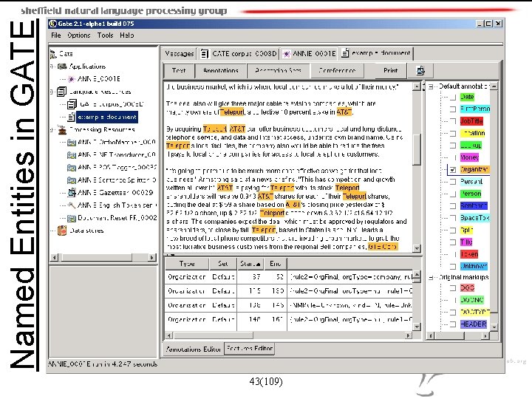
Task: Open the Options menu
Action: pos(79,35)
